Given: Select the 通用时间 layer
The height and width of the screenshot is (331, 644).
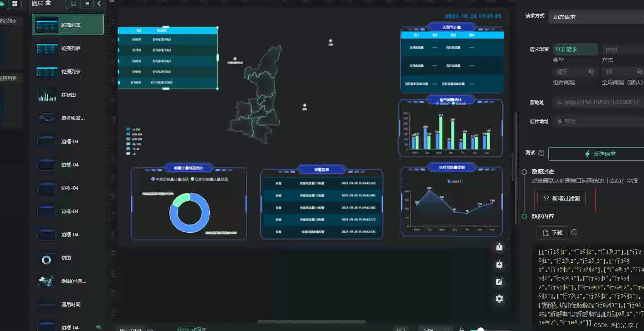Looking at the screenshot, I should (68, 304).
